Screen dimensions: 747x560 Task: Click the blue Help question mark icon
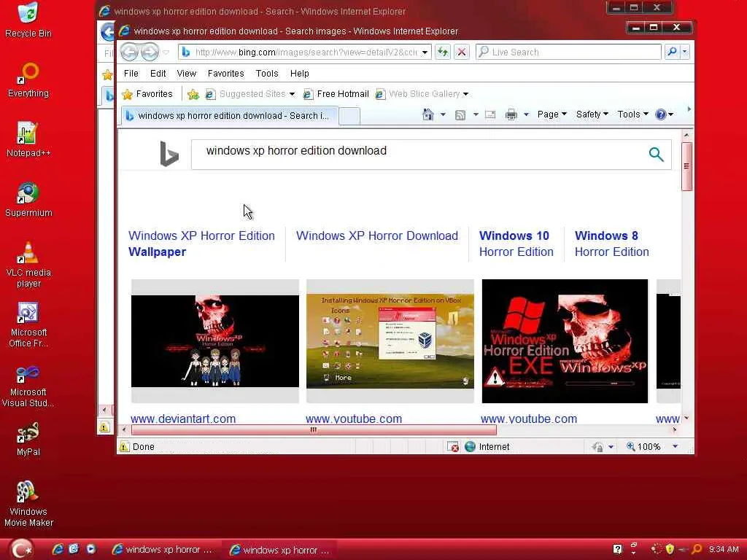point(661,114)
